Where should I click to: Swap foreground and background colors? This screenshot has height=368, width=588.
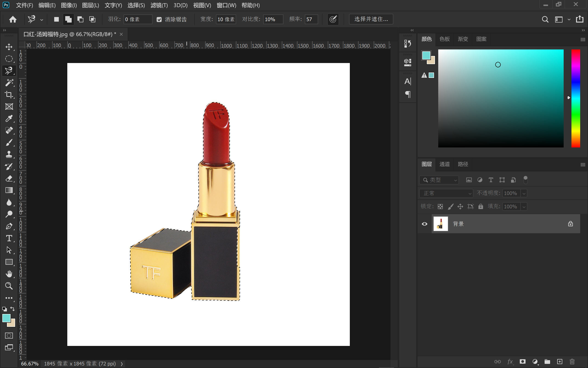pos(13,309)
